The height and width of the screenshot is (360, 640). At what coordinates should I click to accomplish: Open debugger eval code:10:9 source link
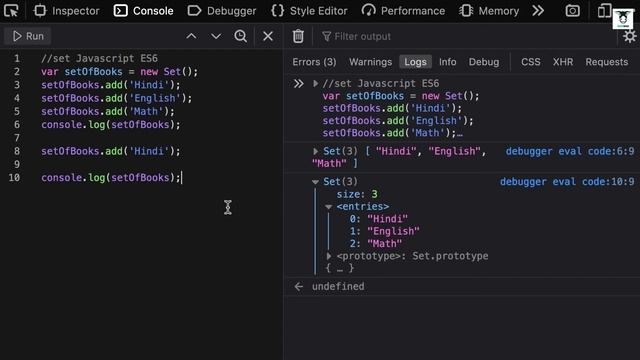[567, 182]
